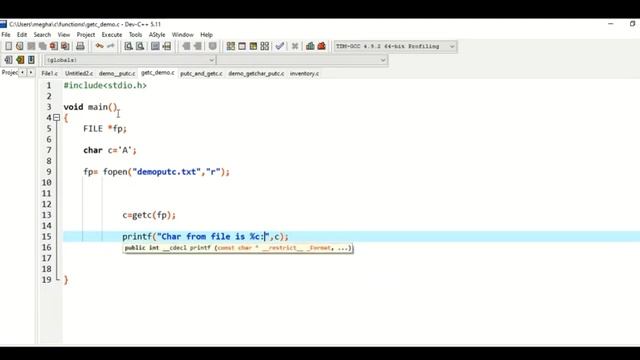Click the New file toolbar icon
Screen dimensions: 640x360
click(x=9, y=46)
